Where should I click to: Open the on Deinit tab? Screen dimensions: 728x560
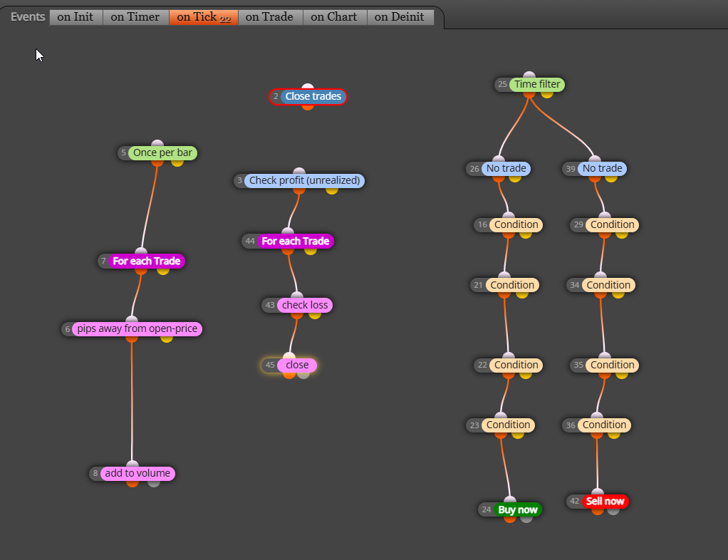tap(400, 17)
